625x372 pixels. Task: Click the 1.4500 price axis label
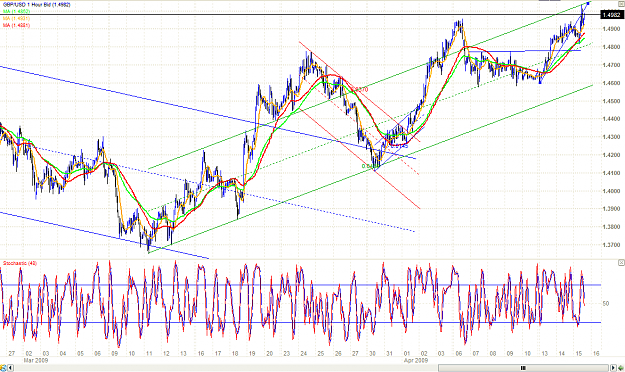click(x=611, y=101)
